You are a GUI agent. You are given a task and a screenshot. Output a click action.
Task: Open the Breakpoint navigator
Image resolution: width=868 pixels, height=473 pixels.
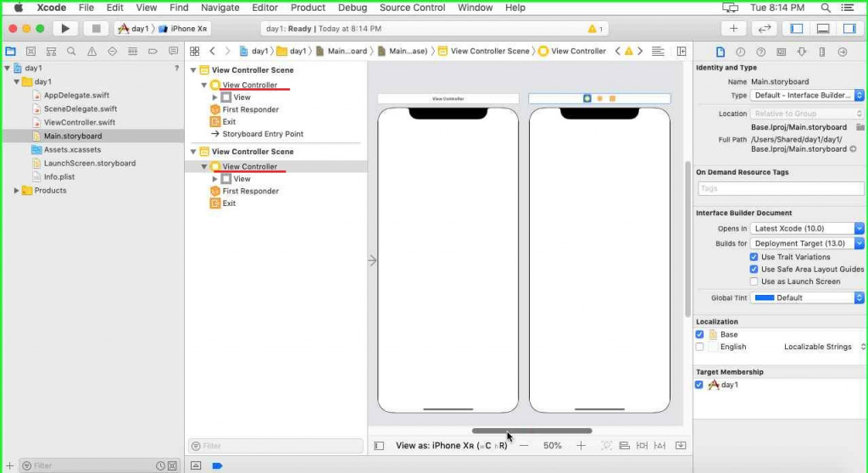pos(153,51)
